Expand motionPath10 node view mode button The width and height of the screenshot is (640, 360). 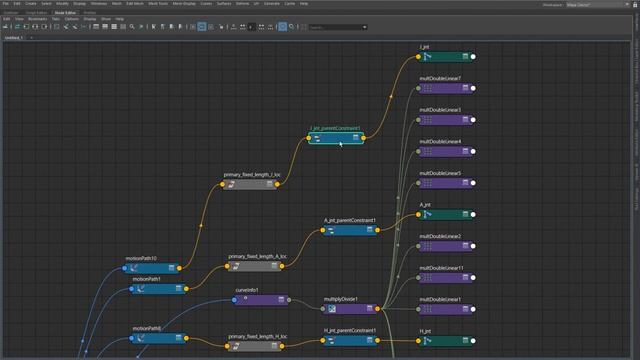pos(171,268)
